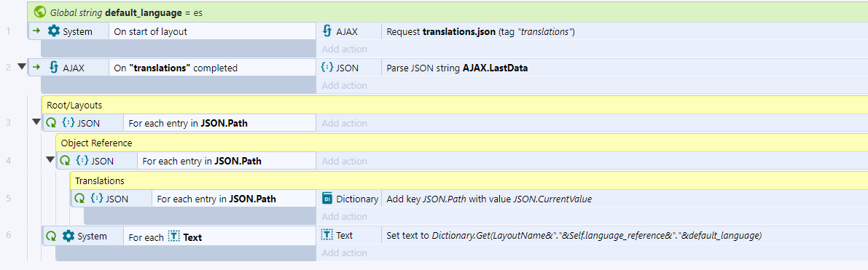868x270 pixels.
Task: Click the System gear icon in event 6
Action: 68,237
